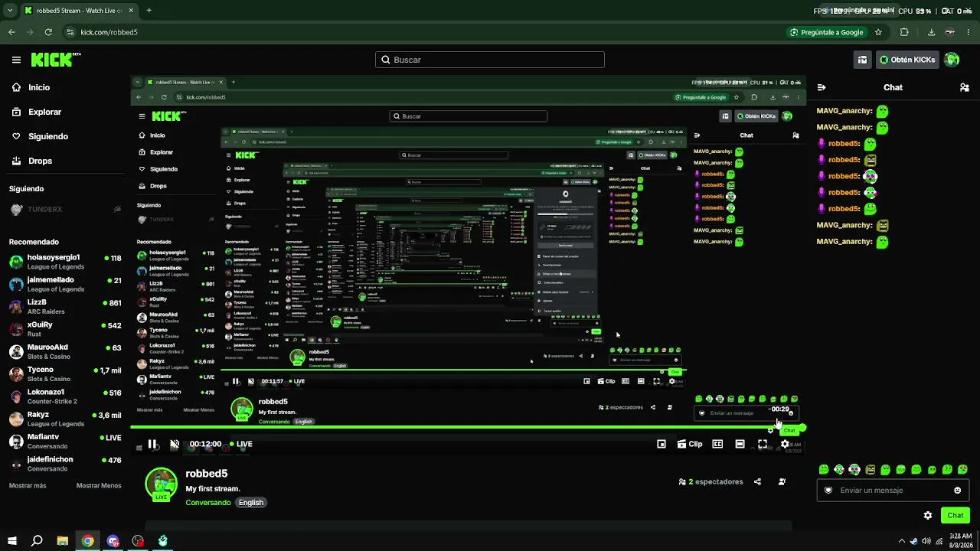Open the Chrome tab search dropdown
Viewport: 980px width, 551px height.
(10, 11)
